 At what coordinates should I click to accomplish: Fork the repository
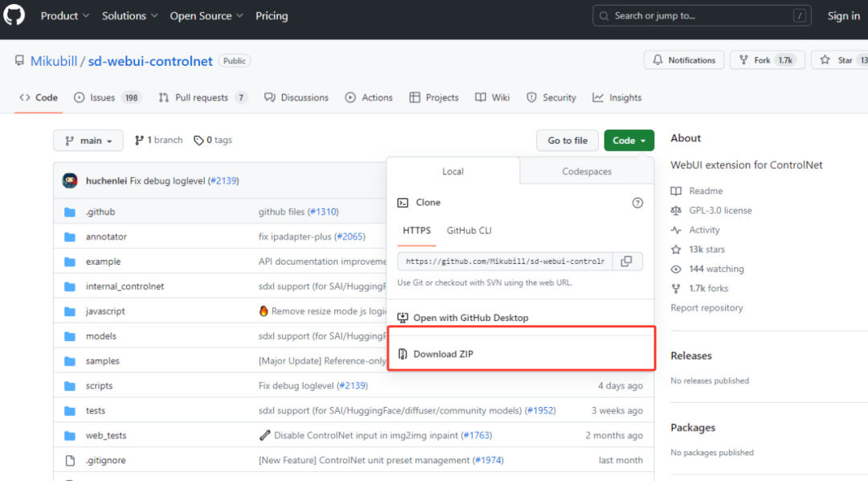point(768,60)
